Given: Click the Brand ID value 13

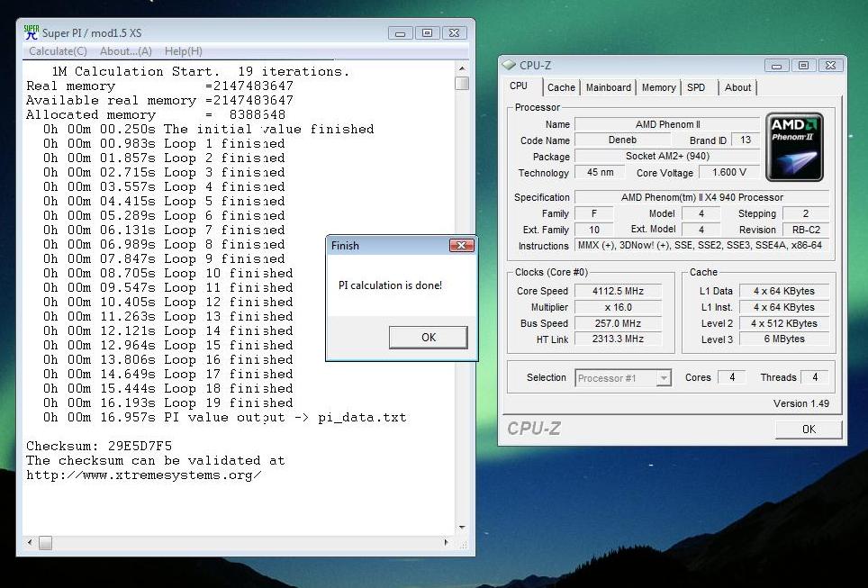Looking at the screenshot, I should 746,140.
